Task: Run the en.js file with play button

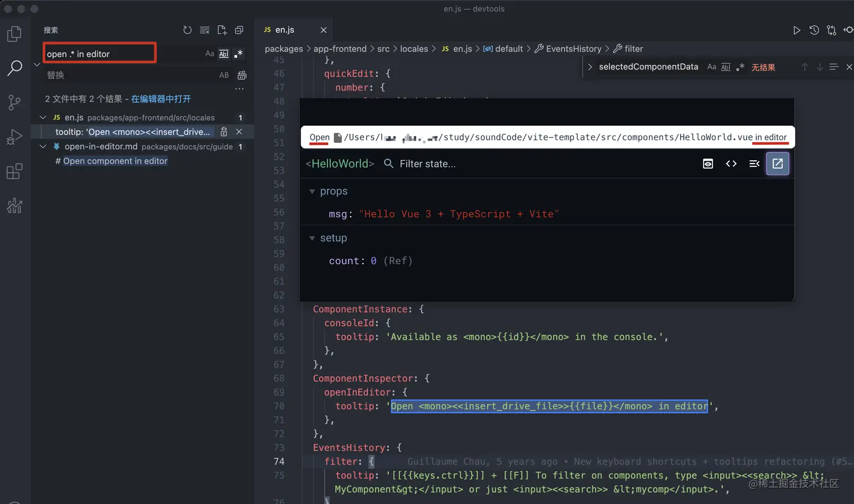Action: coord(796,30)
